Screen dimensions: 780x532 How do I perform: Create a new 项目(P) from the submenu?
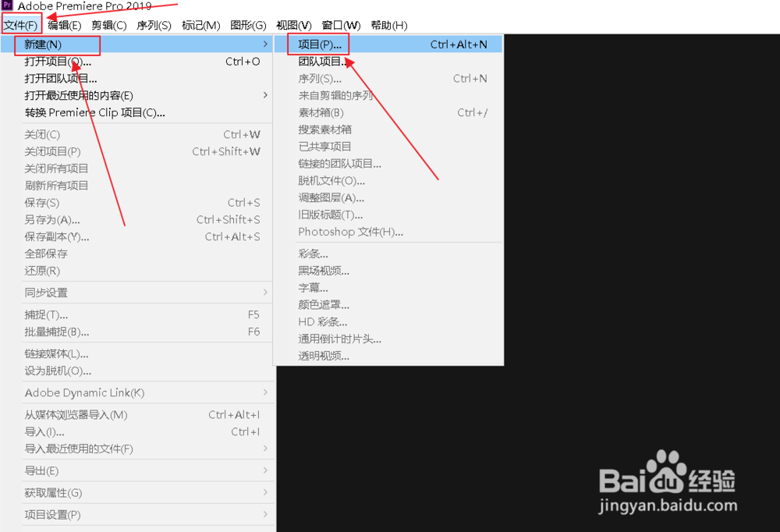coord(317,44)
